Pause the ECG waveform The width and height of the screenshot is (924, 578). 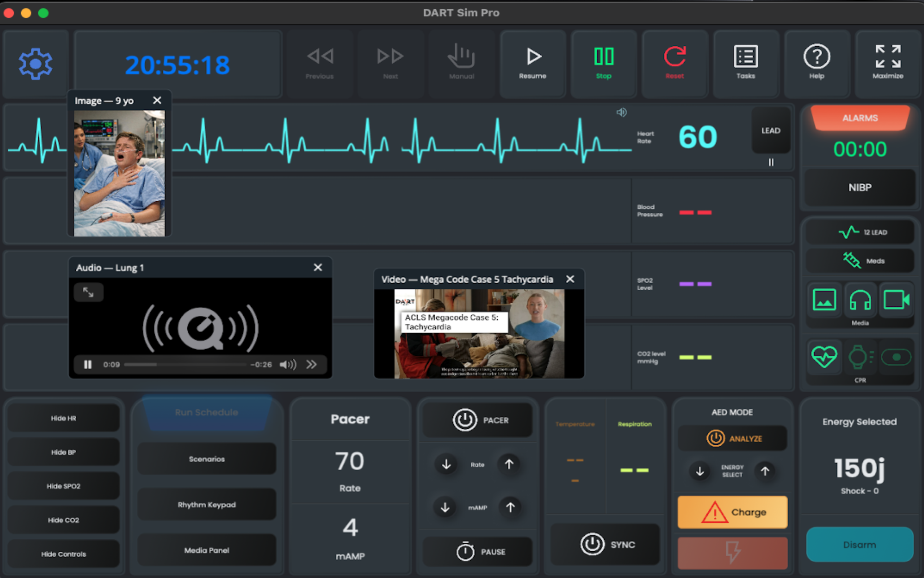pyautogui.click(x=771, y=163)
